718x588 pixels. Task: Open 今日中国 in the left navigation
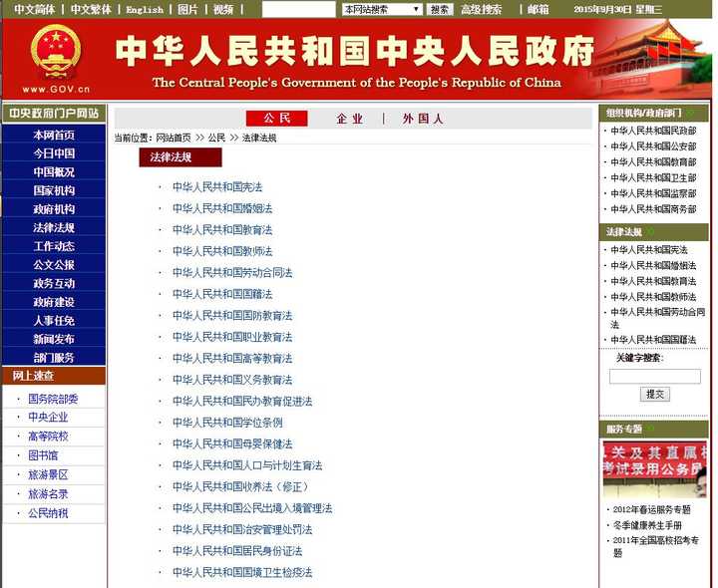pyautogui.click(x=54, y=153)
